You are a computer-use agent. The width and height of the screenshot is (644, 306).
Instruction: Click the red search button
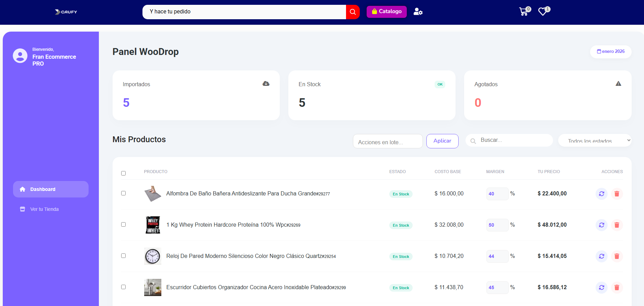point(353,12)
